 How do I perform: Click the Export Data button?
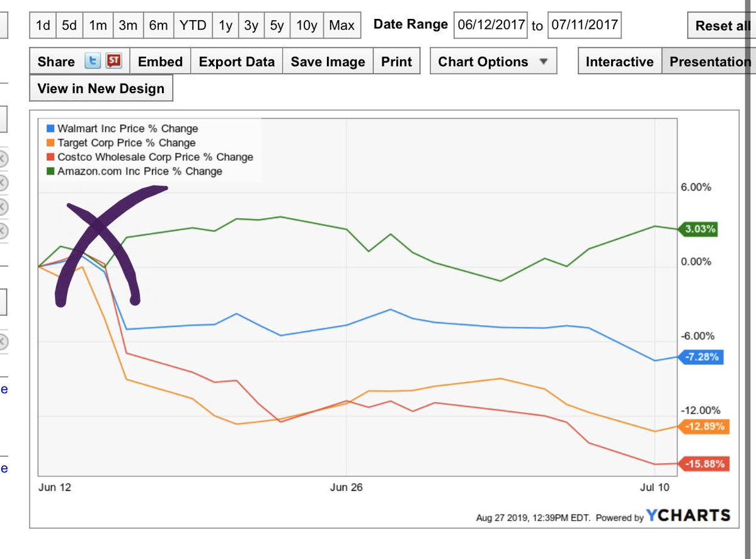click(237, 62)
